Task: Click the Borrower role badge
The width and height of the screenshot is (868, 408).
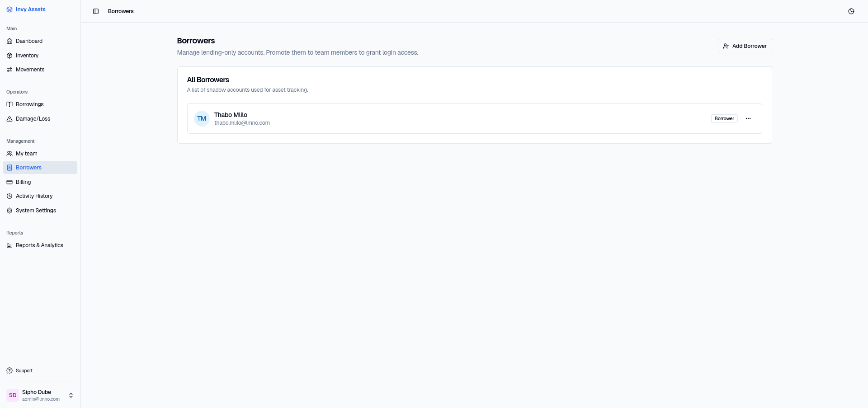Action: pyautogui.click(x=724, y=118)
